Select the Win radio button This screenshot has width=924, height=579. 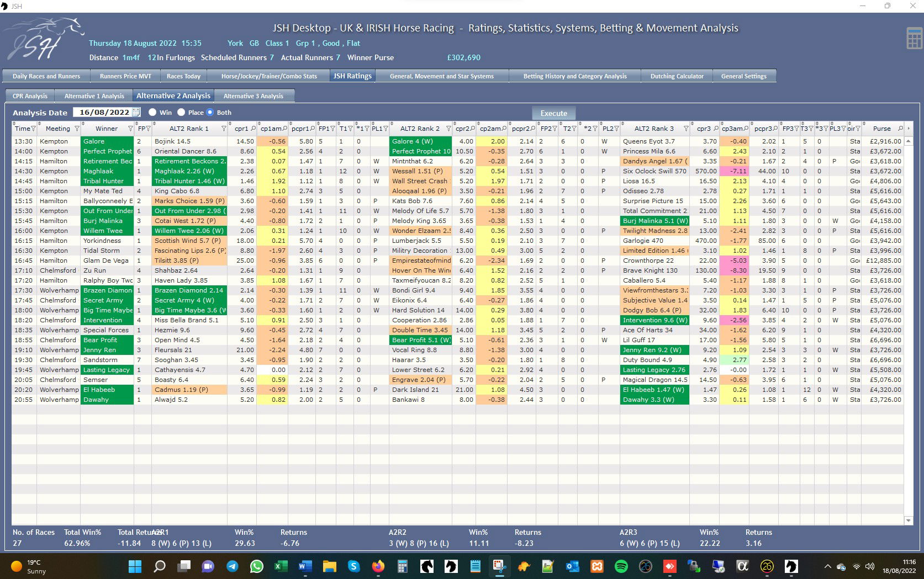coord(152,112)
